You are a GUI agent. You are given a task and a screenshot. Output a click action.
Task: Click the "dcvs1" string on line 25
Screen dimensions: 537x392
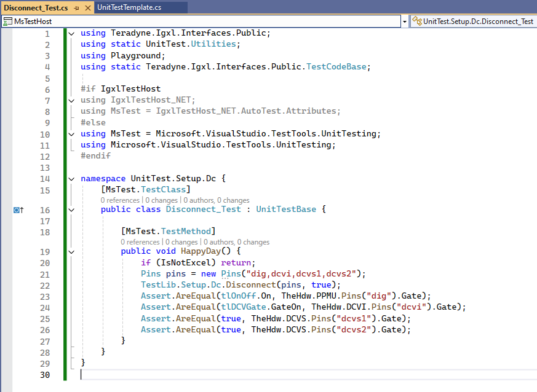[x=354, y=319]
